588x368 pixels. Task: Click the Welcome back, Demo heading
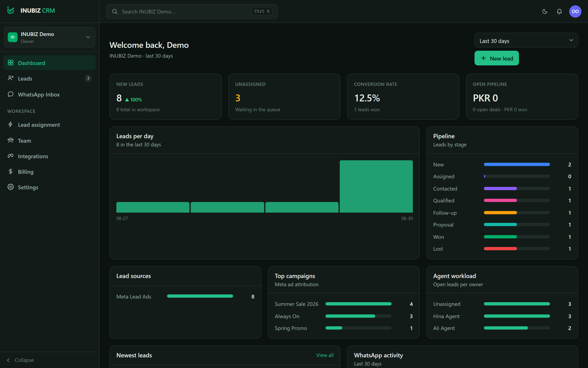[149, 45]
